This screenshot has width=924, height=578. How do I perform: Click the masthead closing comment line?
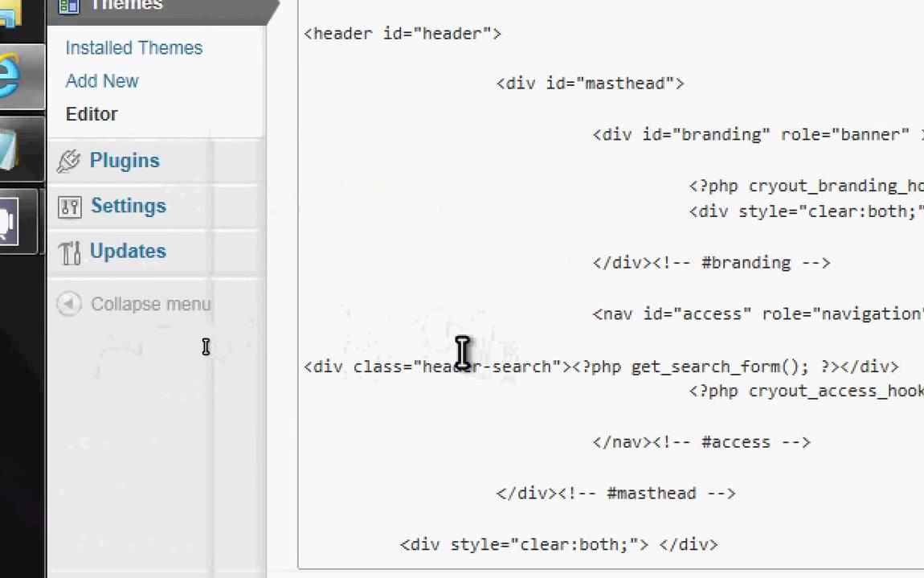coord(615,493)
